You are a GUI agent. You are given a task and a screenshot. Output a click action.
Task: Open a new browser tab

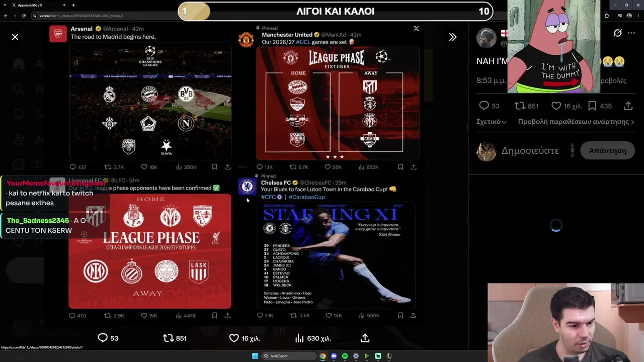73,5
